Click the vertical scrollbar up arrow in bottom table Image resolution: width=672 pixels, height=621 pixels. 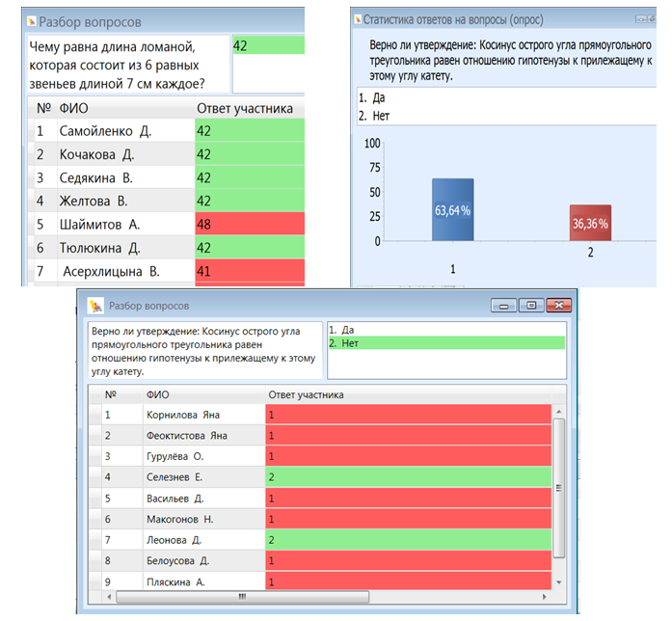click(559, 412)
